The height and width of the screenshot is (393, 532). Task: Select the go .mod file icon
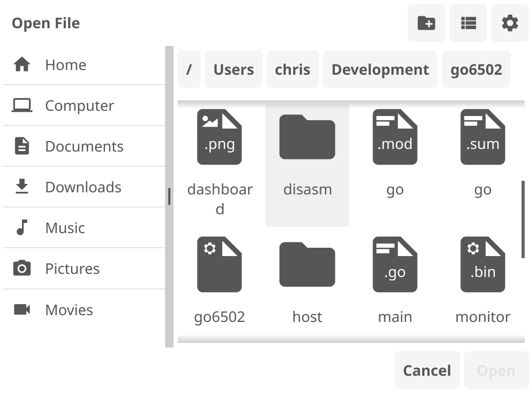pos(395,137)
